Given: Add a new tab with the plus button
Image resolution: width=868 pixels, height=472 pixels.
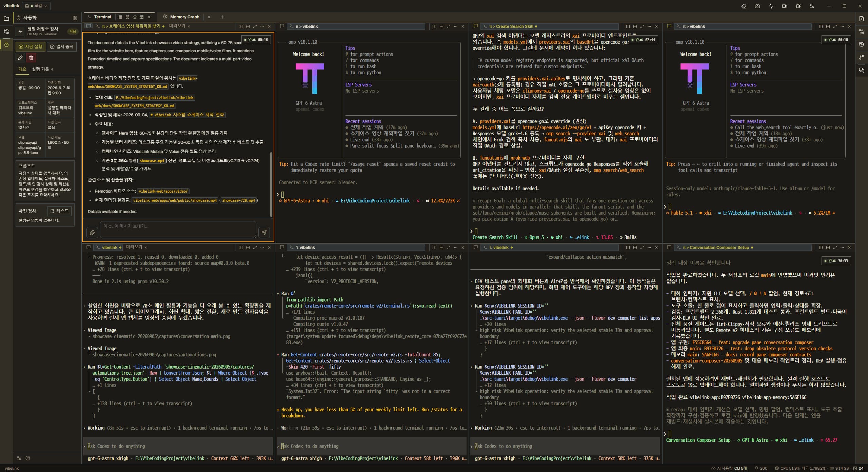Looking at the screenshot, I should 222,17.
